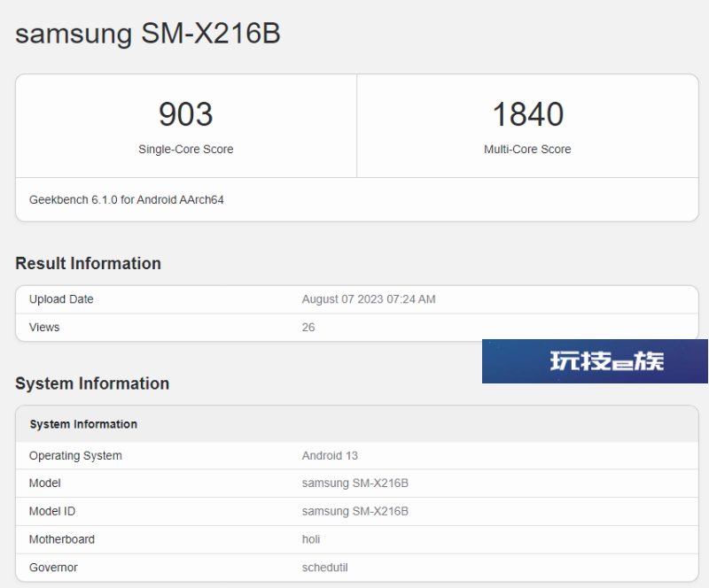
Task: Select 'samsung SM-X216B' value in Model ID row
Action: (x=355, y=511)
